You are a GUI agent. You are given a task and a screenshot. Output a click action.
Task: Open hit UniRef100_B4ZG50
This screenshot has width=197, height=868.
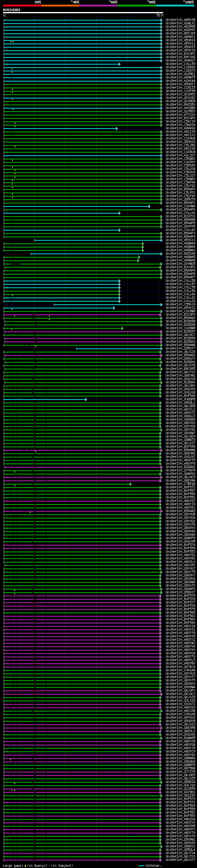(x=180, y=104)
